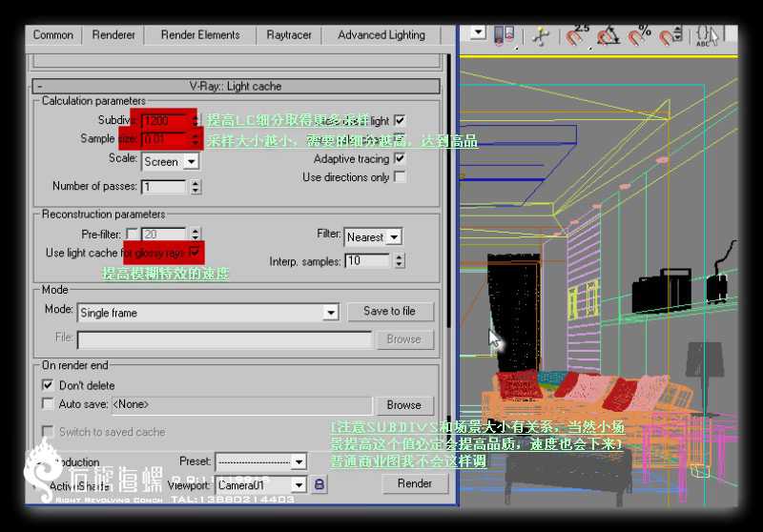Open the Render Elements tab

point(200,35)
